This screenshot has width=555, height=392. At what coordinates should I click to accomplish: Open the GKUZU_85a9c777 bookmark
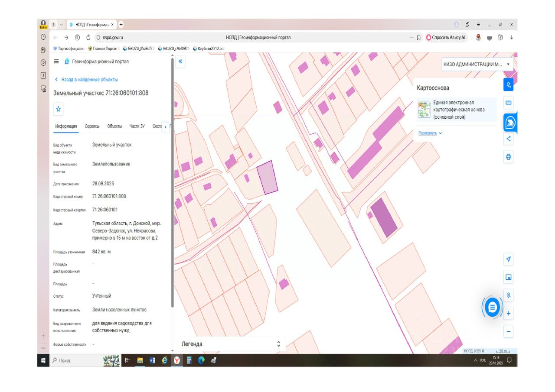pos(139,49)
